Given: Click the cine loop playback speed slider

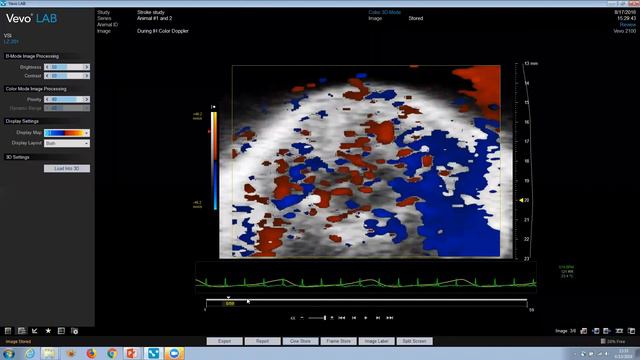Looking at the screenshot, I should [317, 318].
